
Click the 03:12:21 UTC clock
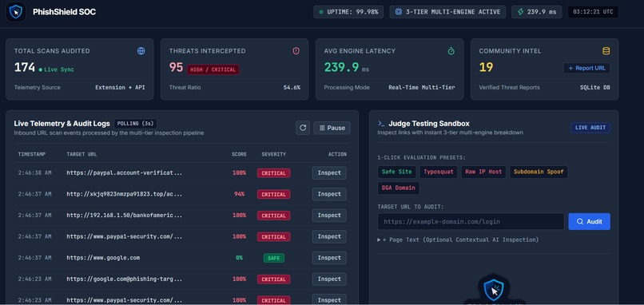tap(593, 12)
